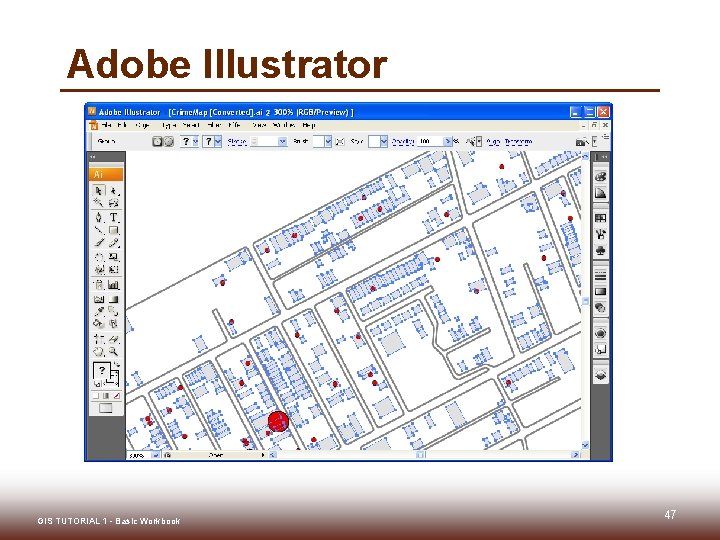This screenshot has height=540, width=720.
Task: Click the Stroke link in control bar
Action: coord(237,142)
